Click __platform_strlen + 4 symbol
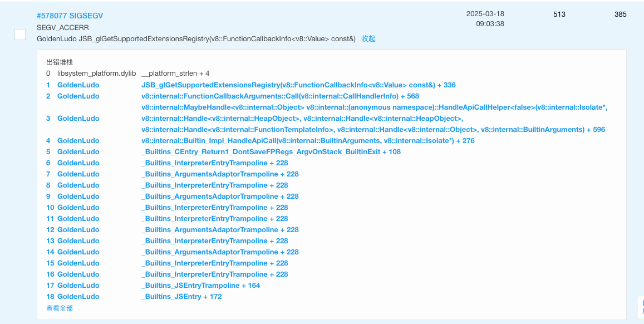Image resolution: width=644 pixels, height=324 pixels. pyautogui.click(x=175, y=73)
